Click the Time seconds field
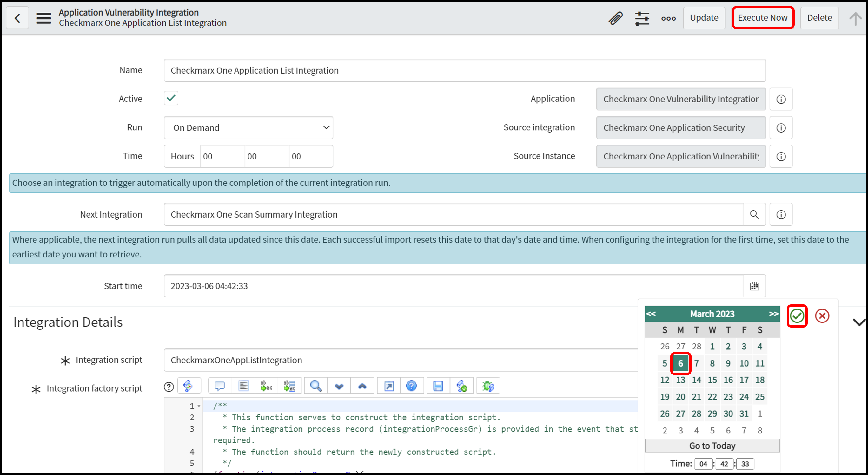Image resolution: width=868 pixels, height=475 pixels. point(311,156)
